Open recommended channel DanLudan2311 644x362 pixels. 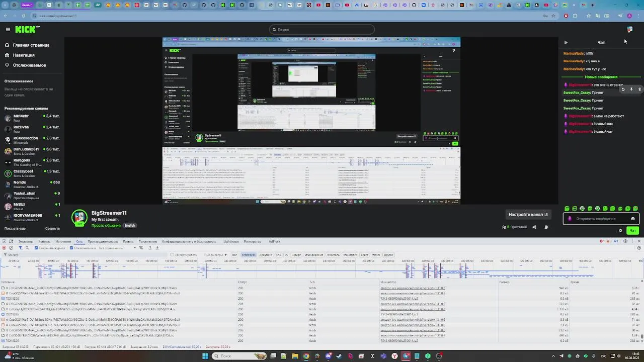point(31,150)
